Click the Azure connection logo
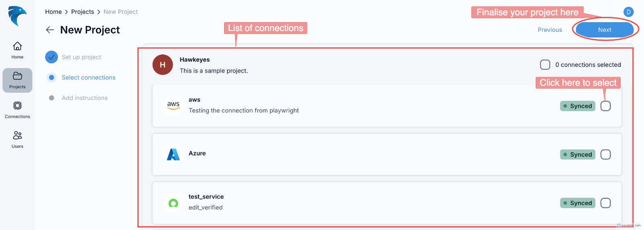The image size is (644, 230). (173, 154)
